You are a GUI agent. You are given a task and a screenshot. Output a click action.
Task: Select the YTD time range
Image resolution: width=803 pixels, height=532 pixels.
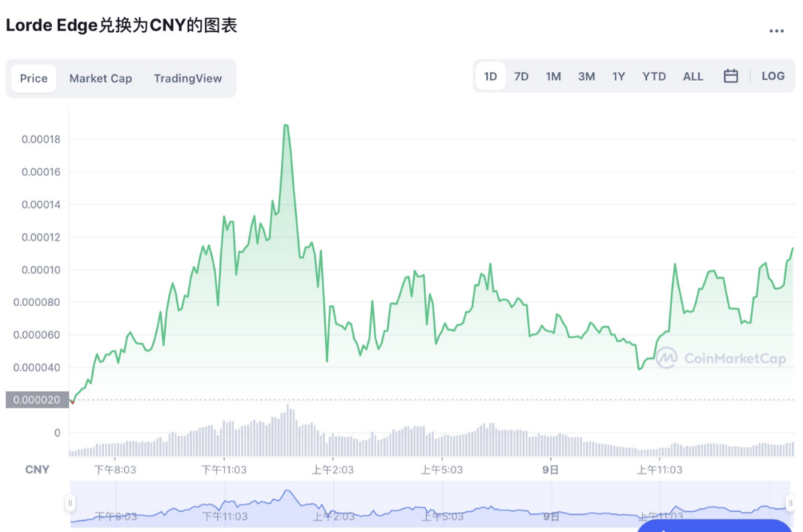pos(654,76)
